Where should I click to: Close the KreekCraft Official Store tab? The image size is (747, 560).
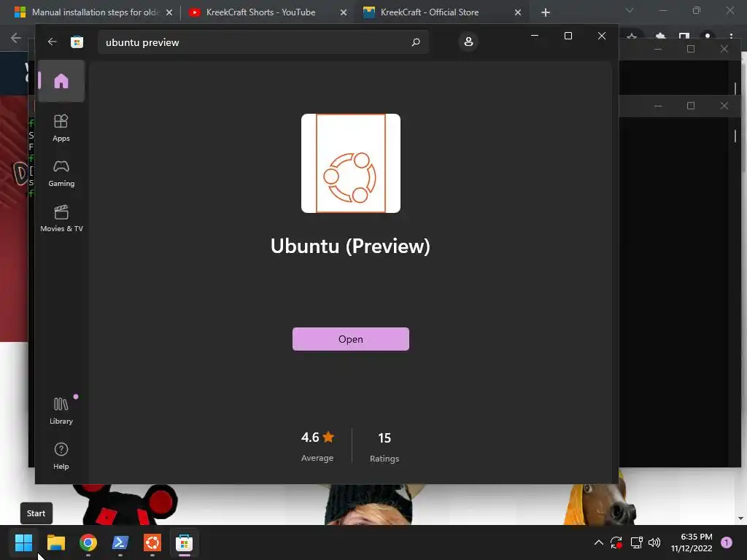point(518,12)
